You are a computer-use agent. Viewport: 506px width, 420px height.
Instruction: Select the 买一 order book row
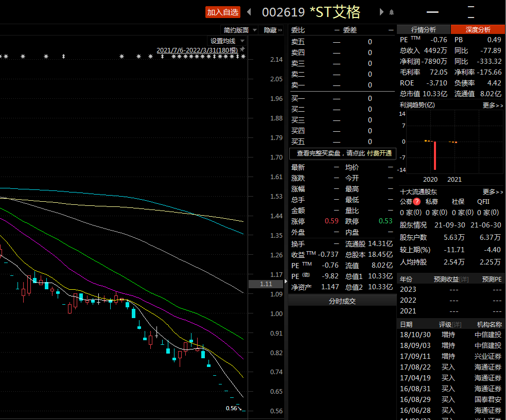[342, 98]
